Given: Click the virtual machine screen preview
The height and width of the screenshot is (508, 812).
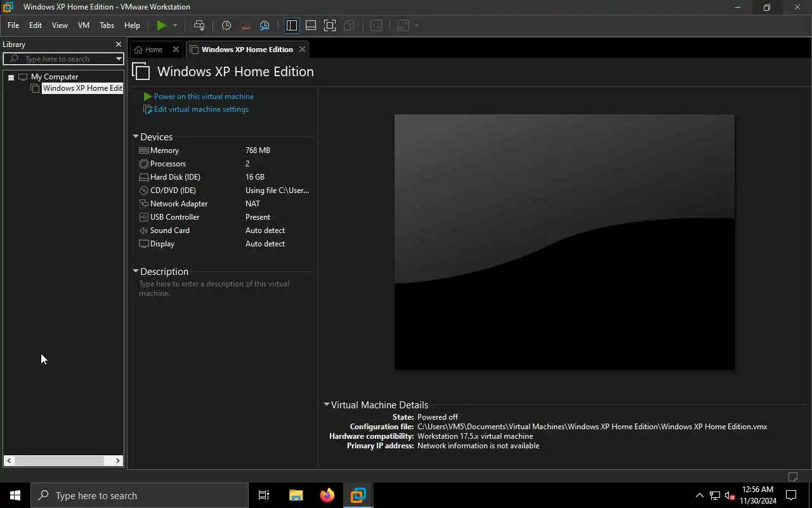Looking at the screenshot, I should pyautogui.click(x=565, y=242).
